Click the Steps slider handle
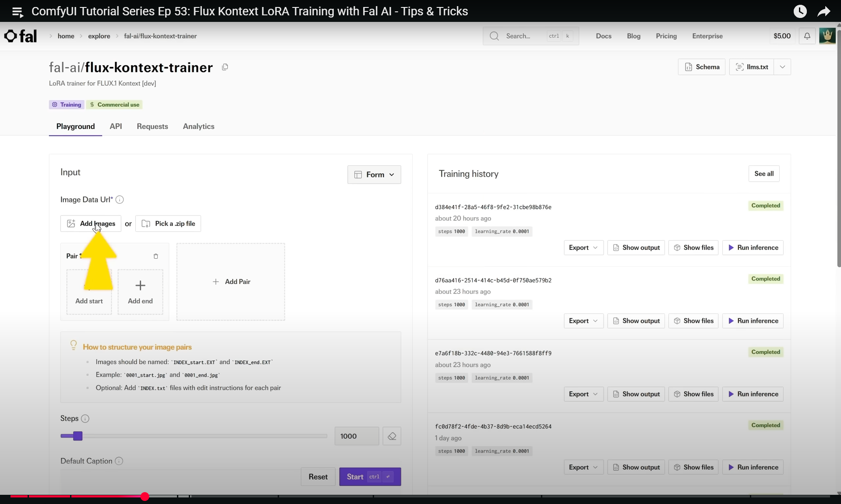Viewport: 841px width, 504px height. click(78, 436)
